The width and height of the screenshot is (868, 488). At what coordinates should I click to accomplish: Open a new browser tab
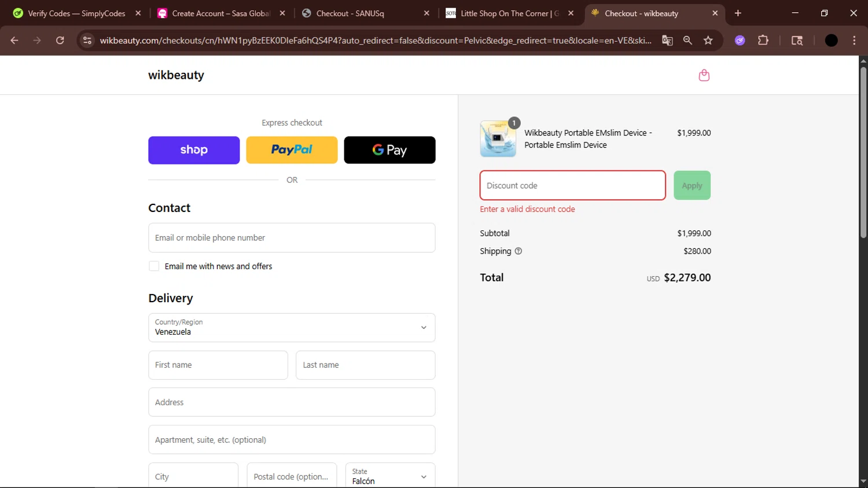click(738, 13)
